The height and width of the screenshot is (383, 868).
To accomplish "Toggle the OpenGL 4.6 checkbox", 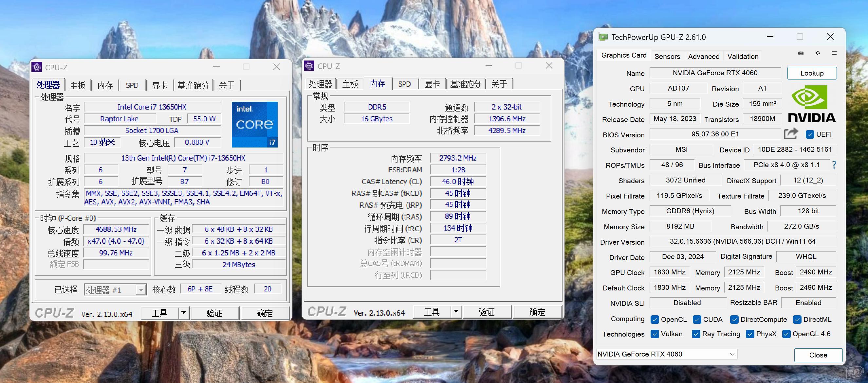I will pos(786,334).
